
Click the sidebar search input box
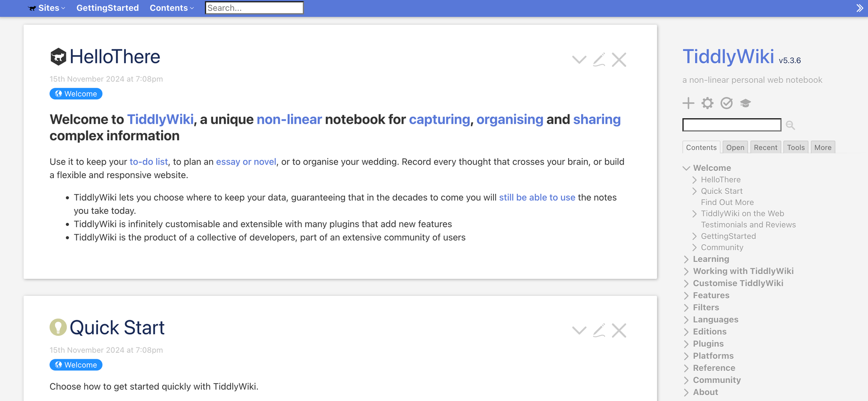click(x=732, y=125)
